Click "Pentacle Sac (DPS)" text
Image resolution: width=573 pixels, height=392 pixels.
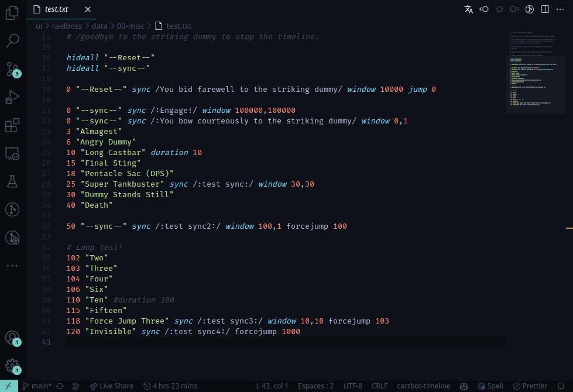coord(127,174)
